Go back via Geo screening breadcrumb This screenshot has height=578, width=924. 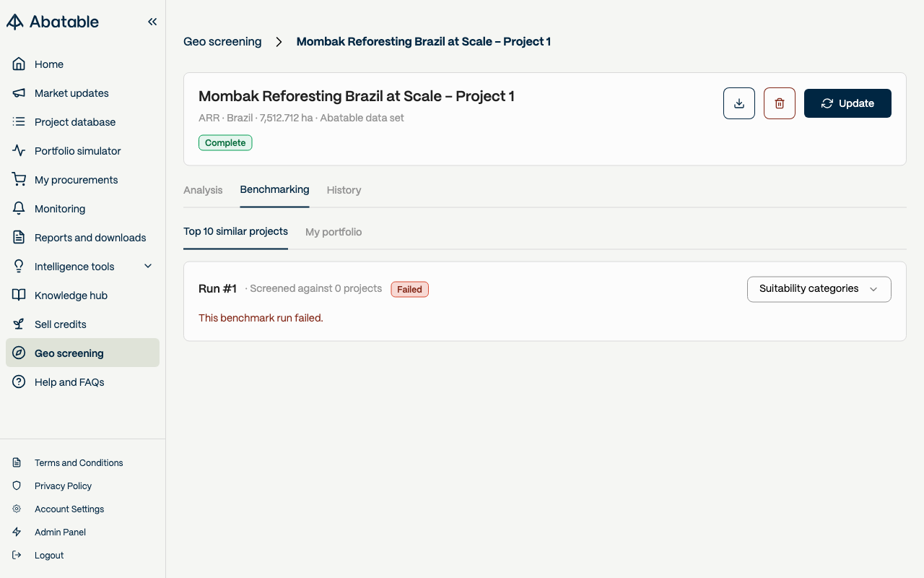point(222,42)
